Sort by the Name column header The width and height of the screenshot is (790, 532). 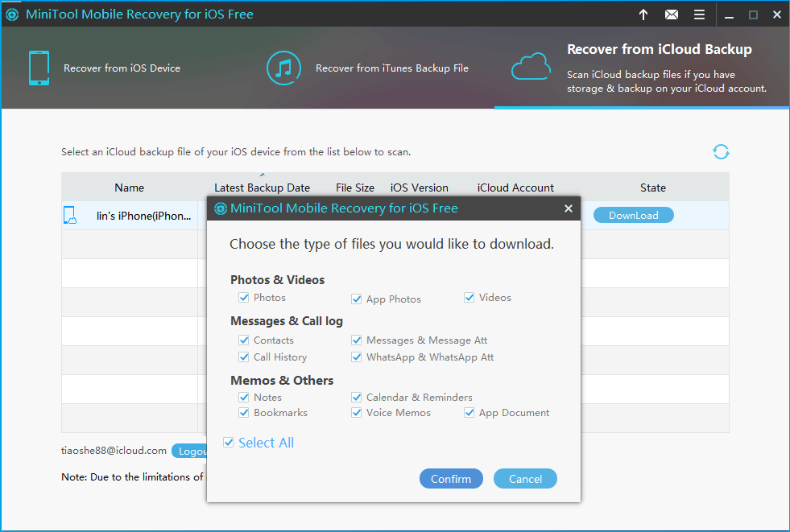click(x=130, y=188)
